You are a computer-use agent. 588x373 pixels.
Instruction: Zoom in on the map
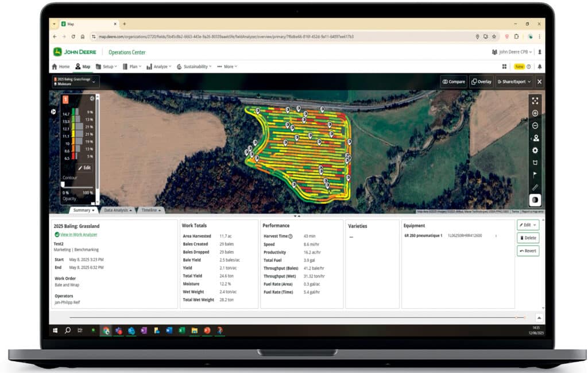coord(535,113)
